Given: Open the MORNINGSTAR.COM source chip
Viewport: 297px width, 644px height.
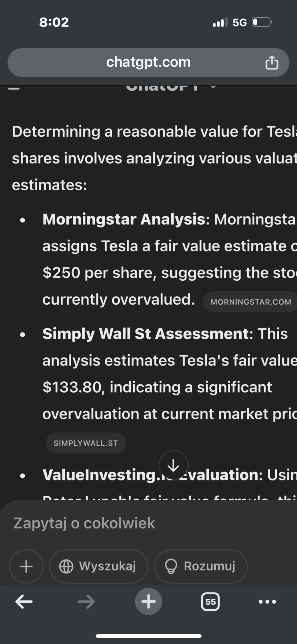Looking at the screenshot, I should [250, 302].
